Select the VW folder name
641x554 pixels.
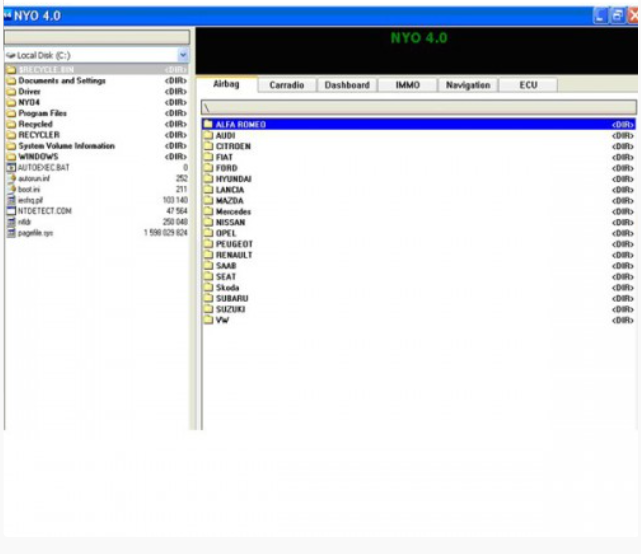[222, 320]
